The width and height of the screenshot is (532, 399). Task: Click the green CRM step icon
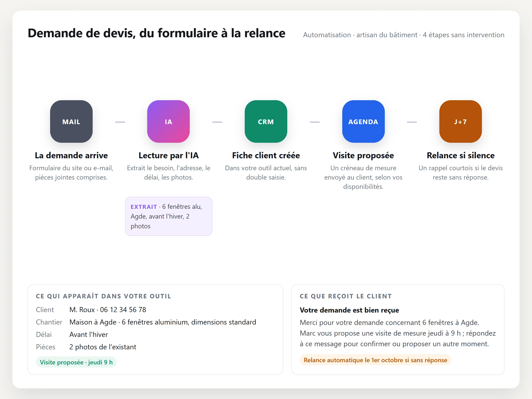pyautogui.click(x=266, y=121)
